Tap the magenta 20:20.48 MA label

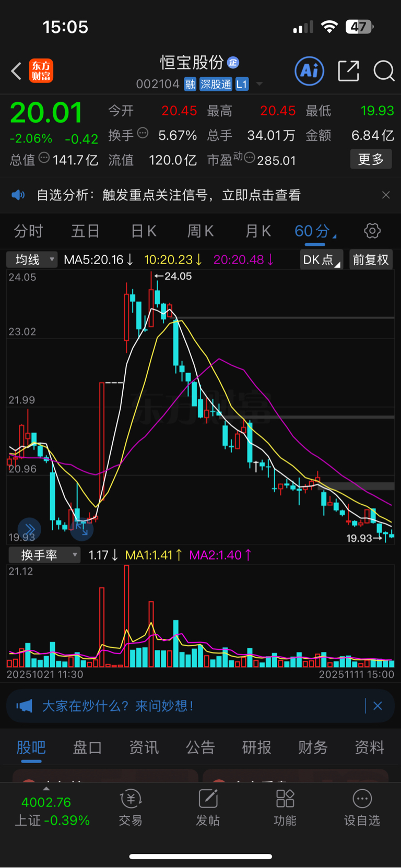tap(243, 259)
